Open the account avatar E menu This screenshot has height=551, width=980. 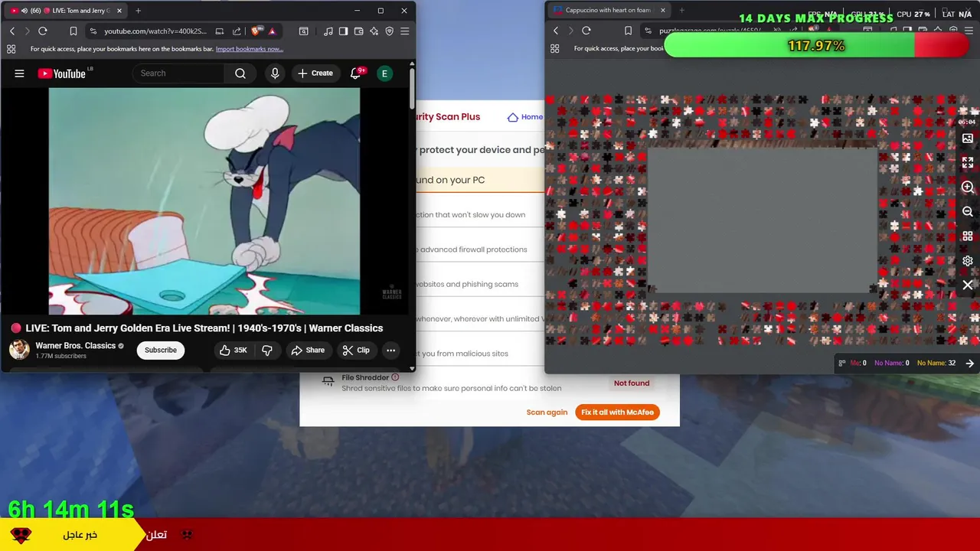pos(385,73)
